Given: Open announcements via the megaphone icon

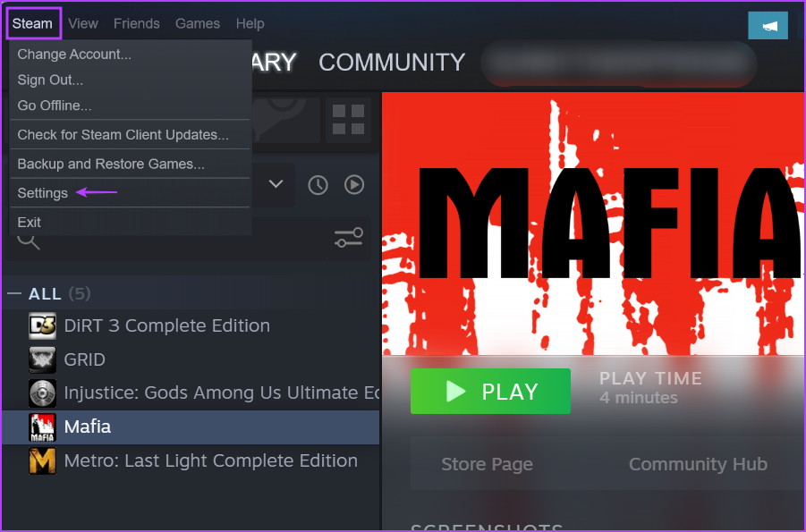Looking at the screenshot, I should click(768, 26).
